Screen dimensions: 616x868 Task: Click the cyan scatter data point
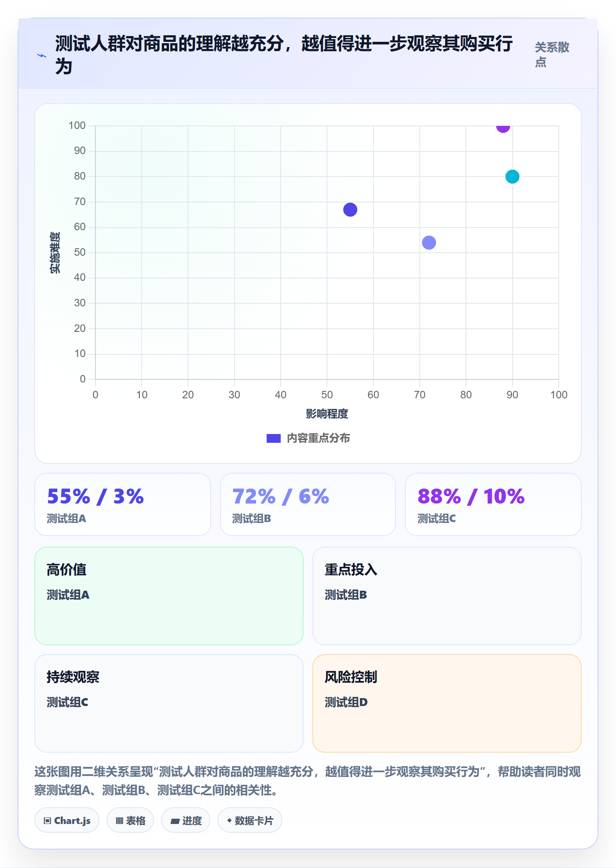pyautogui.click(x=512, y=177)
